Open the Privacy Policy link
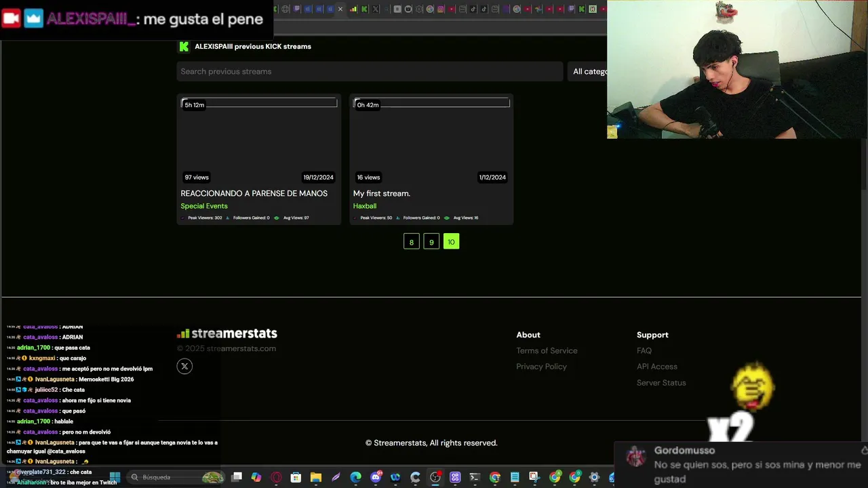The width and height of the screenshot is (868, 488). coord(541,367)
